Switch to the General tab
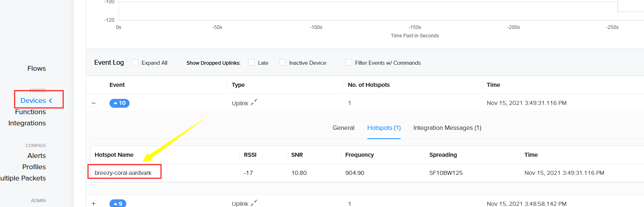The width and height of the screenshot is (644, 207). click(343, 128)
